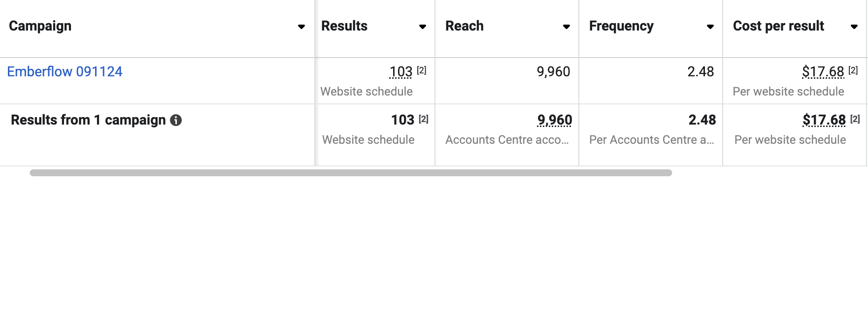Viewport: 868px width, 320px height.
Task: Open the Campaign column dropdown arrow
Action: click(x=301, y=27)
